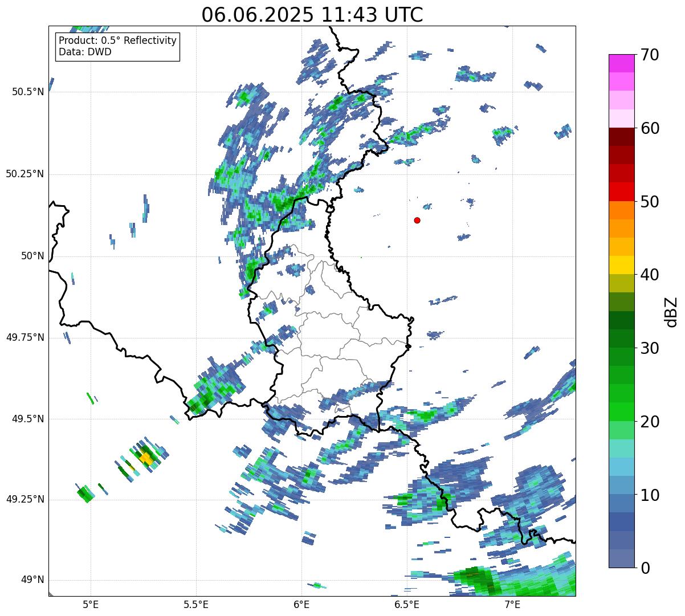This screenshot has width=685, height=616.
Task: Click the latitude label "50.5°N"
Action: pyautogui.click(x=27, y=92)
